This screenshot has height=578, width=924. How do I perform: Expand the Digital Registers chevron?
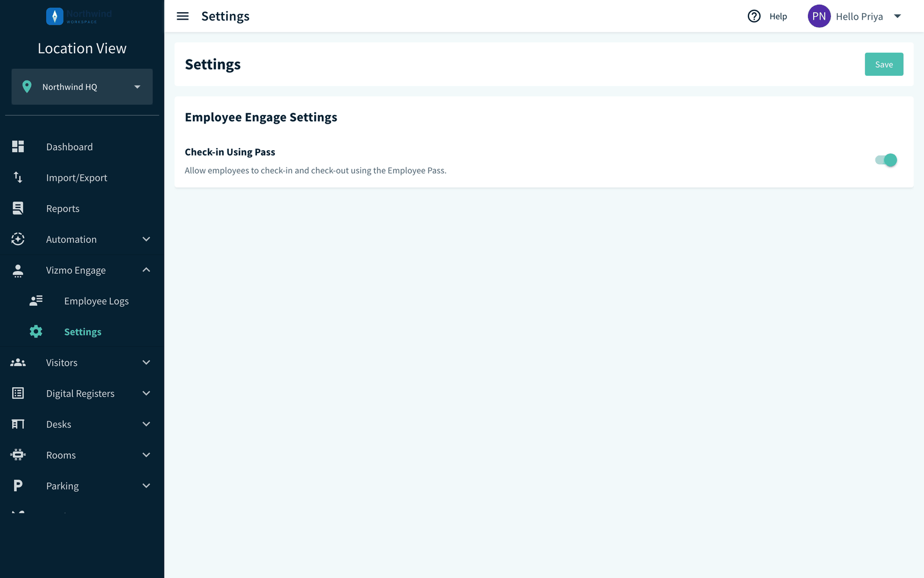point(146,393)
